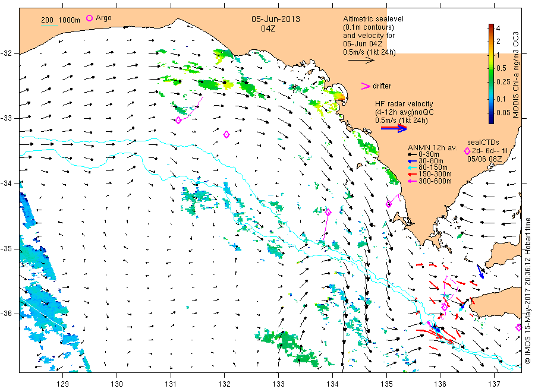Screen dimensions: 535x392
Task: Click the '2d- 6d-- til' legend text
Action: click(x=490, y=151)
